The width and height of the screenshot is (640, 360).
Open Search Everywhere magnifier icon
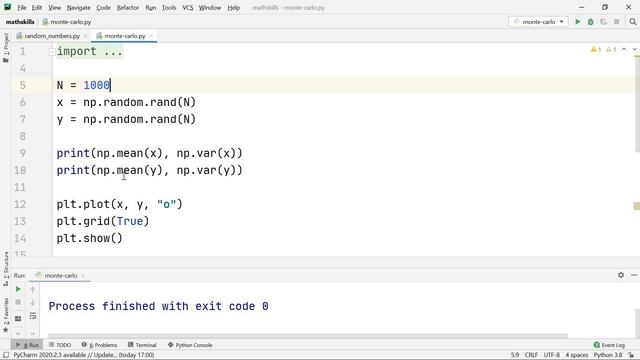pyautogui.click(x=633, y=22)
